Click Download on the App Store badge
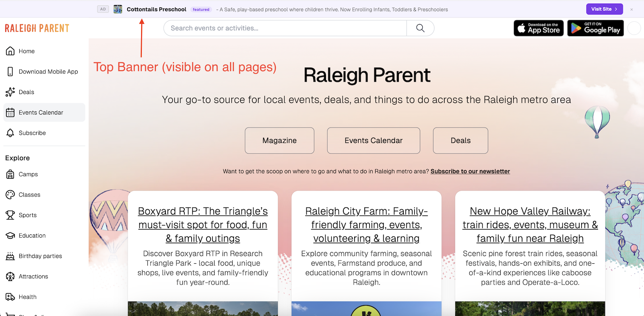This screenshot has width=644, height=316. pos(539,28)
